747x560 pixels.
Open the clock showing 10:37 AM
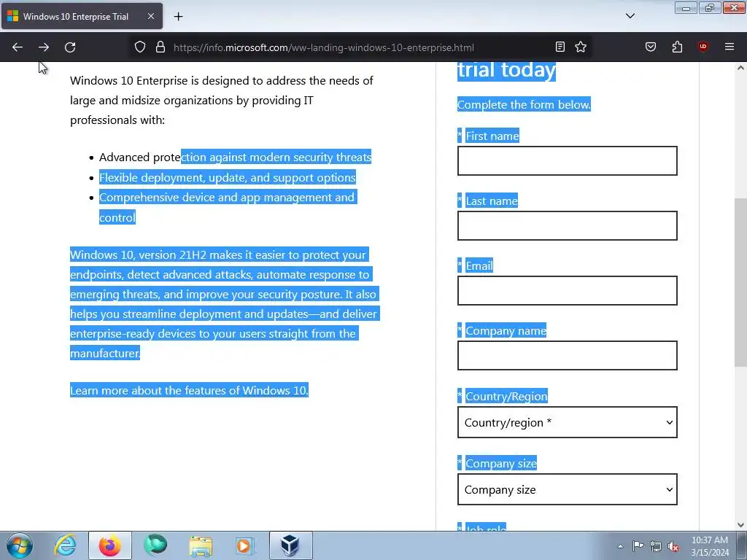pyautogui.click(x=710, y=546)
